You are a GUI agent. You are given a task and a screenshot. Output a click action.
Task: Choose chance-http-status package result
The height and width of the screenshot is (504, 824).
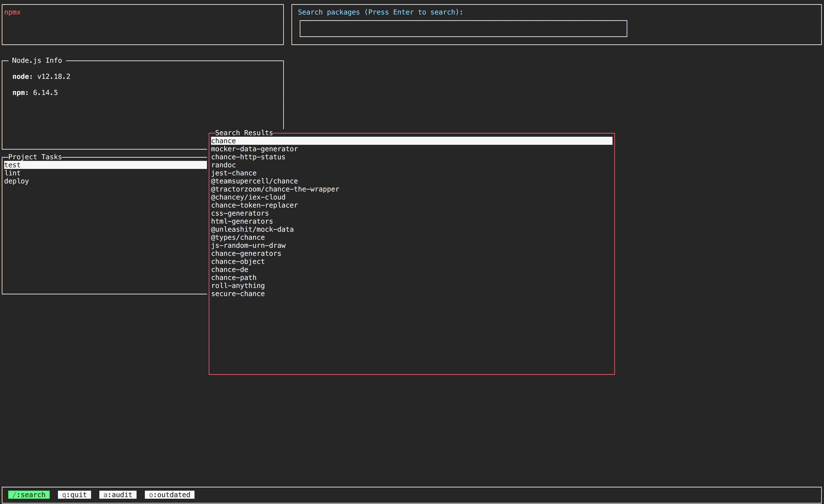[248, 157]
